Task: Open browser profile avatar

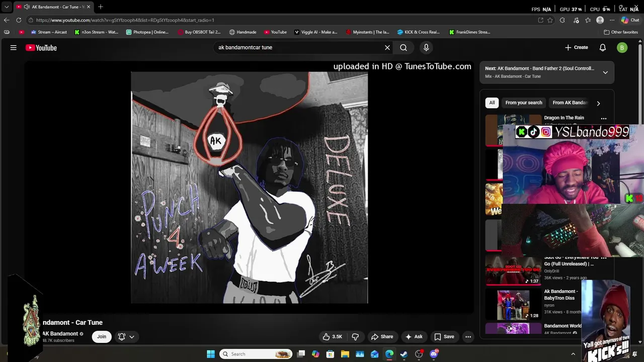Action: pyautogui.click(x=600, y=20)
